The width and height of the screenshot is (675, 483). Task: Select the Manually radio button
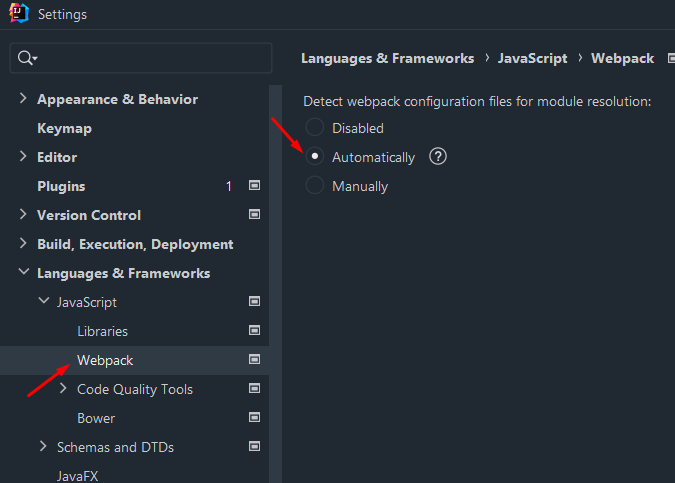(x=315, y=186)
